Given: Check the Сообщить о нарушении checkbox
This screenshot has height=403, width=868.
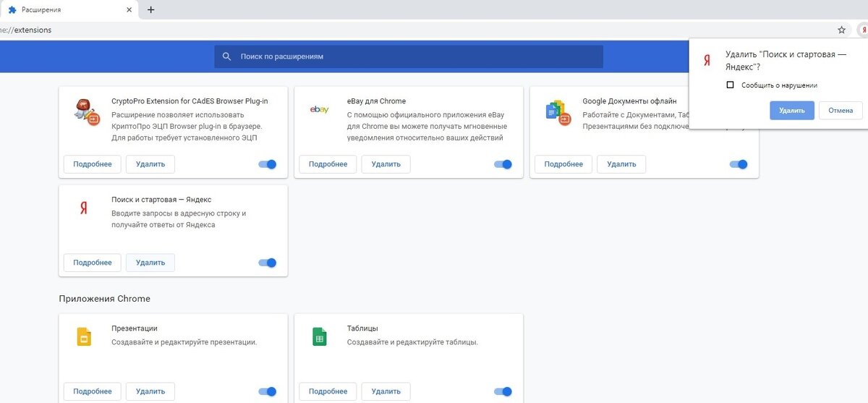Looking at the screenshot, I should tap(730, 85).
